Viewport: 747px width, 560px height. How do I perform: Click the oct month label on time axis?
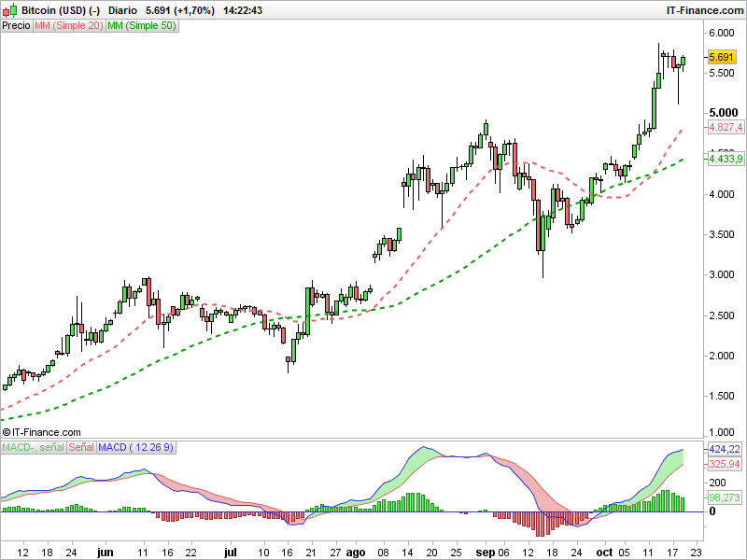click(604, 553)
